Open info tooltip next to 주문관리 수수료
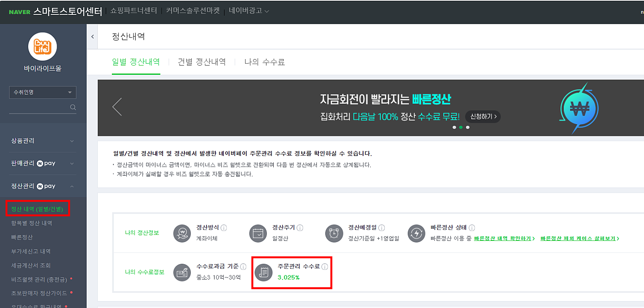This screenshot has width=644, height=308. (325, 267)
